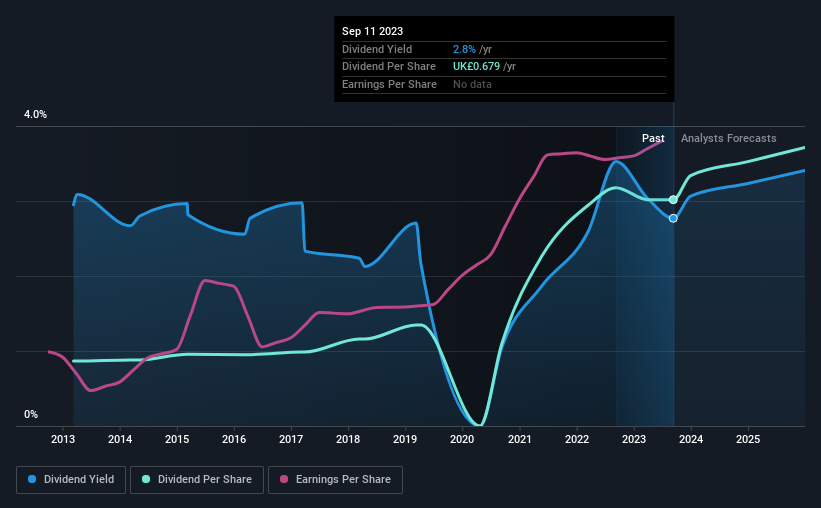Click the 2020 x-axis label
This screenshot has height=508, width=821.
[462, 439]
